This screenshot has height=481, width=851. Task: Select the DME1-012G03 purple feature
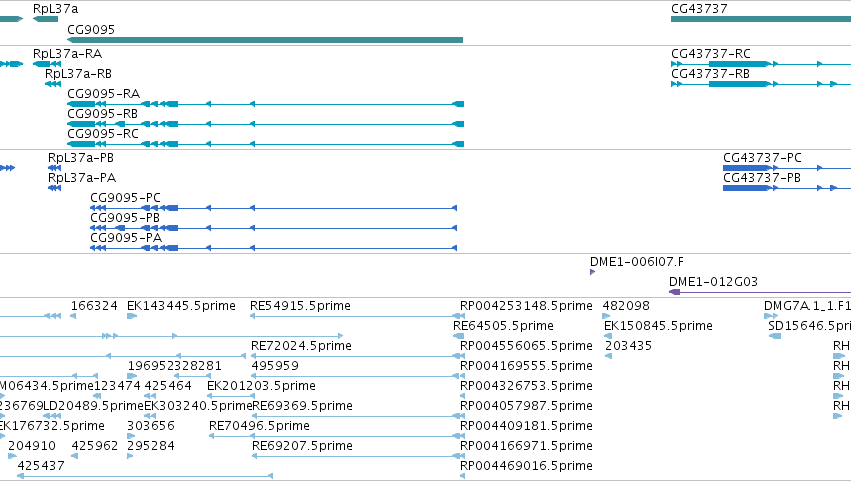coord(760,292)
